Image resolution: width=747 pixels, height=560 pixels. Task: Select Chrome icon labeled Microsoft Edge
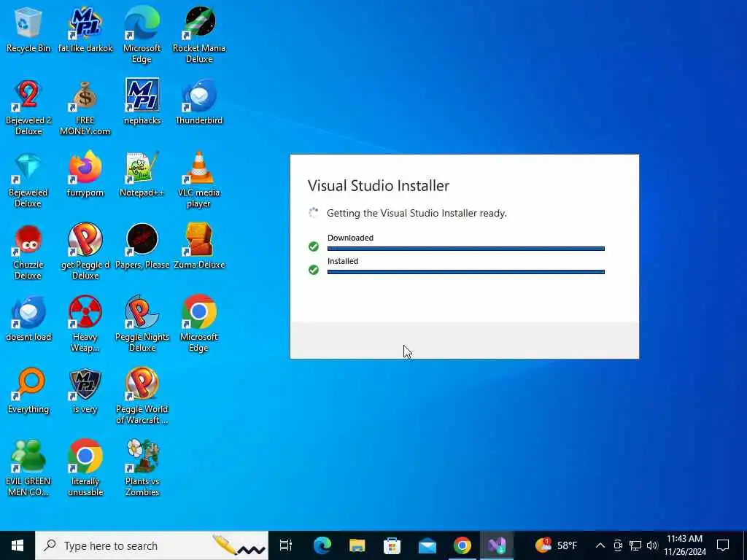tap(199, 312)
